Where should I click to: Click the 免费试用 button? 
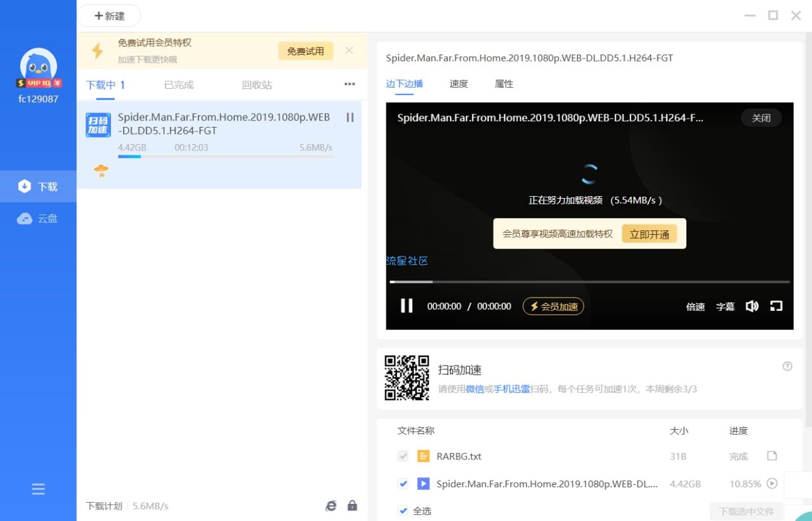point(306,51)
